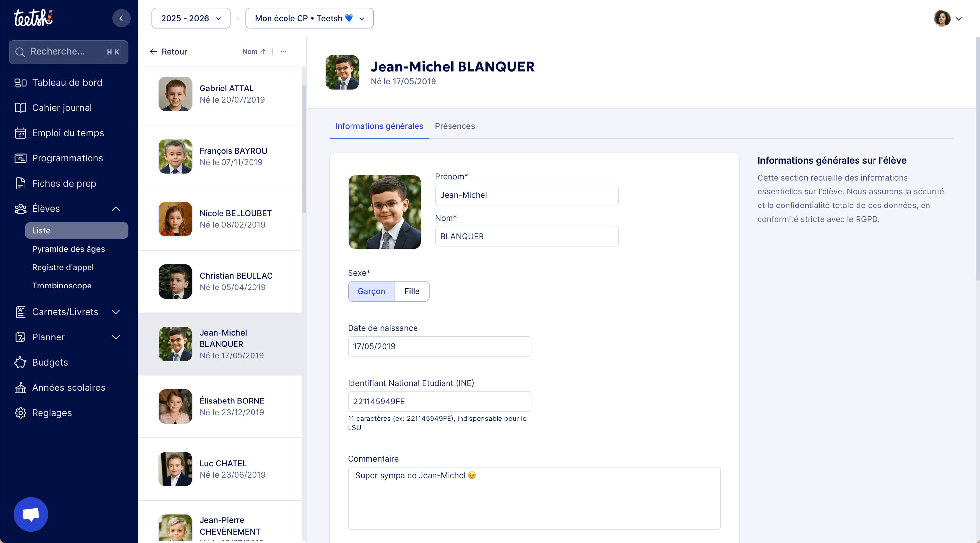
Task: Open Années scolaires building icon
Action: [21, 387]
